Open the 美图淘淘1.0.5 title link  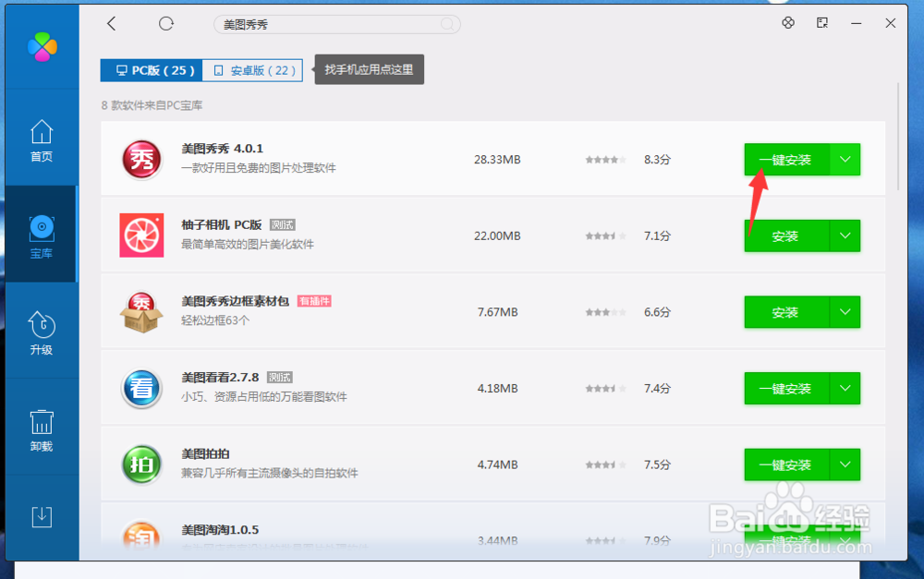(220, 529)
